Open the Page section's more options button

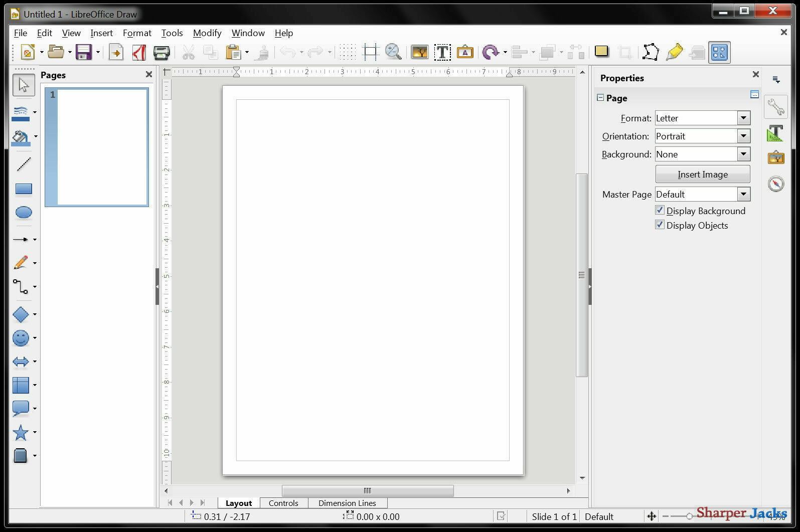[754, 94]
